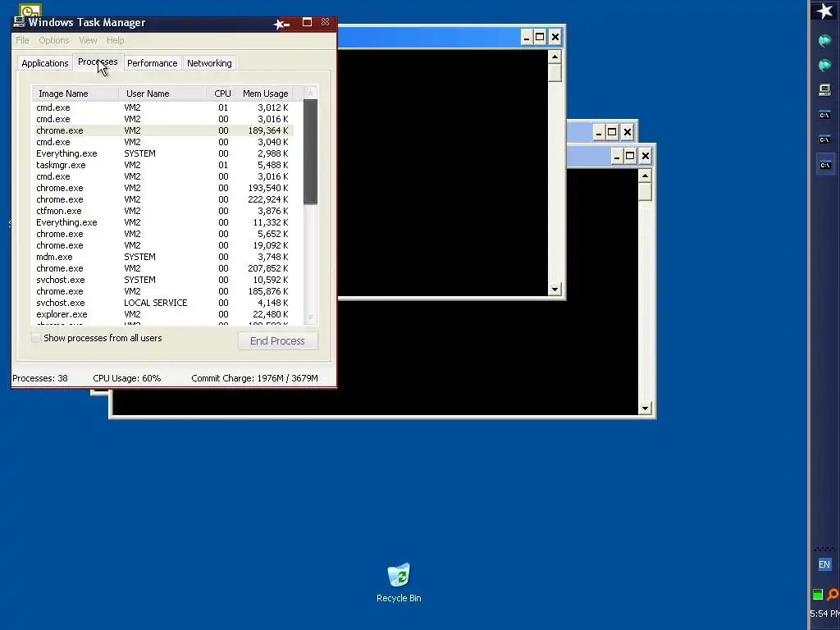Select the Everything.exe row using 11,332 K
Screen dimensions: 840x630
(163, 222)
